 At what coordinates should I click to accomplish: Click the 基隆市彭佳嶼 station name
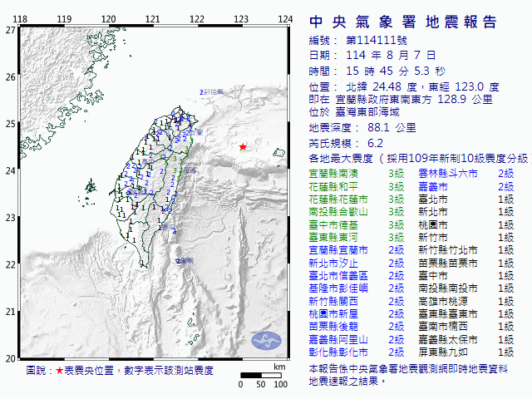coord(338,288)
